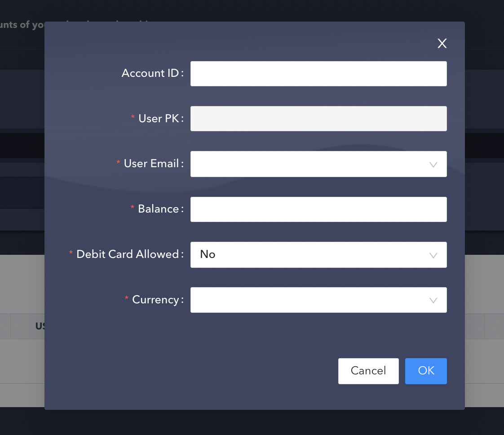Click the dimmed table header behind the dialog

pyautogui.click(x=40, y=326)
